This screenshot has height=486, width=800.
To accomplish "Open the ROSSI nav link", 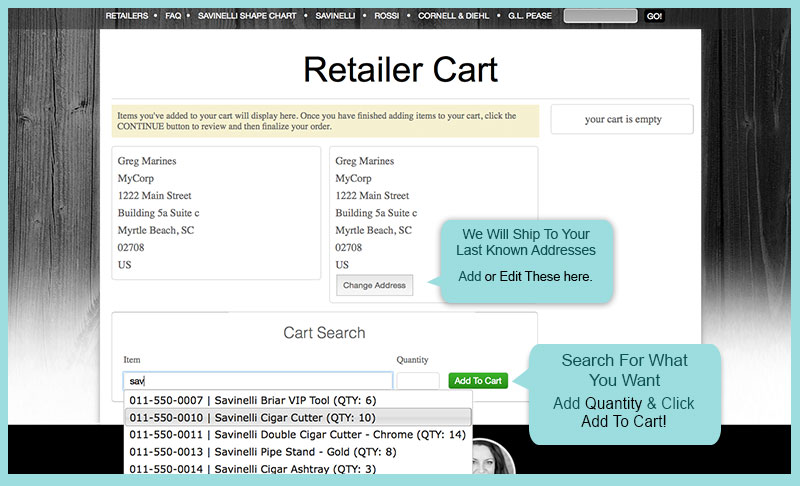I will 386,16.
